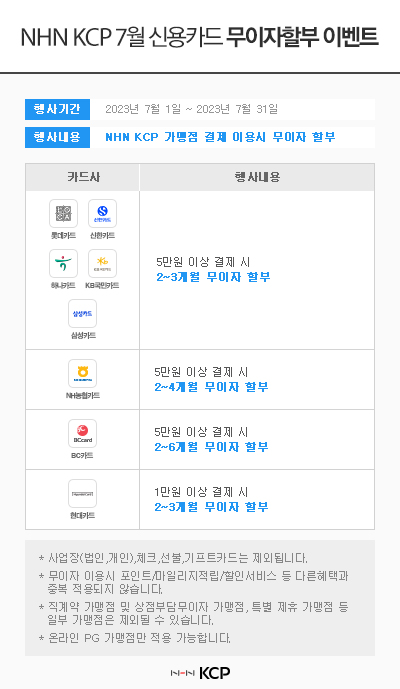Click the blue 행사기간 label
Screen dimensions: 400x689
click(58, 109)
